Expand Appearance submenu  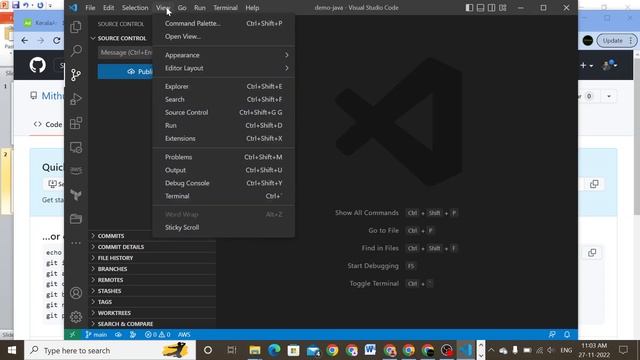click(223, 55)
